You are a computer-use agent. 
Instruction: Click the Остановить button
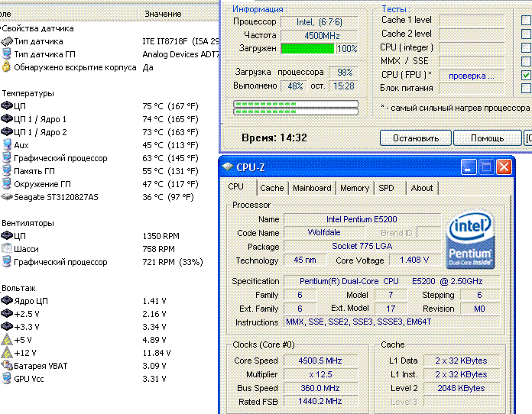coord(416,138)
